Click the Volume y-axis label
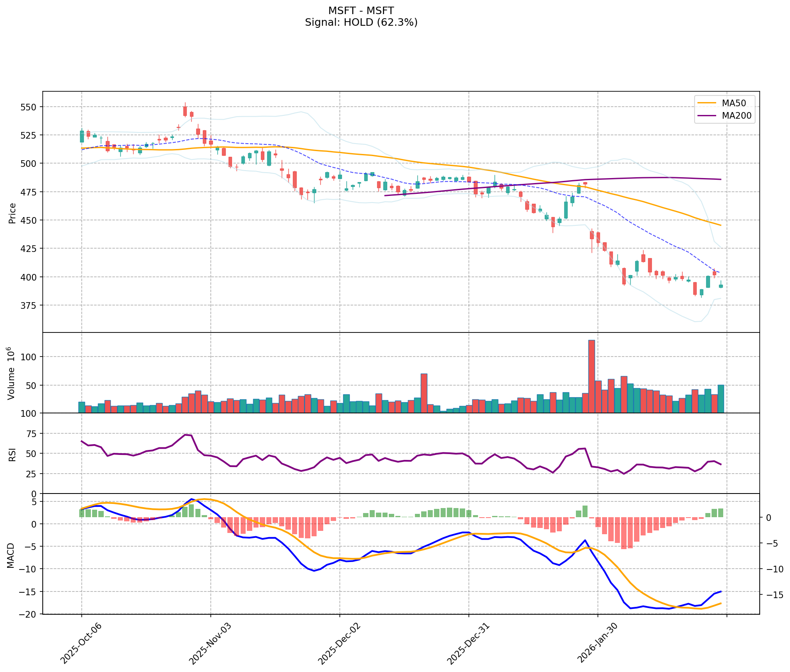Screen dimensions: 790x672 click(12, 373)
